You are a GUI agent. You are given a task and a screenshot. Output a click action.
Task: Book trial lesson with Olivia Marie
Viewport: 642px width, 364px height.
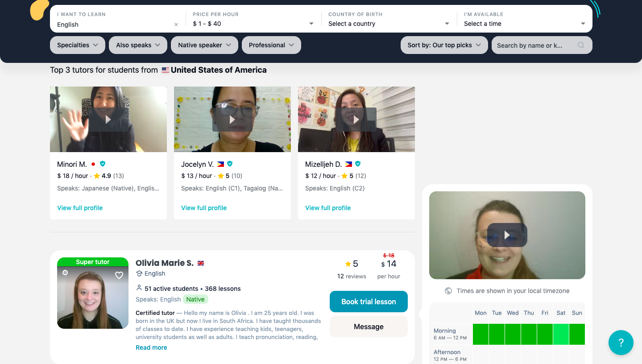click(x=369, y=302)
